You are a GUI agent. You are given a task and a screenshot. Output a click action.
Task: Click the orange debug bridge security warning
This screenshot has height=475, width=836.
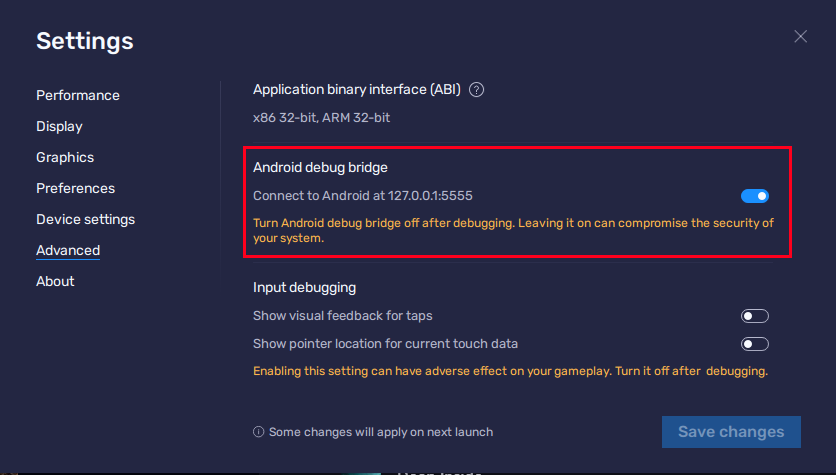click(x=513, y=231)
